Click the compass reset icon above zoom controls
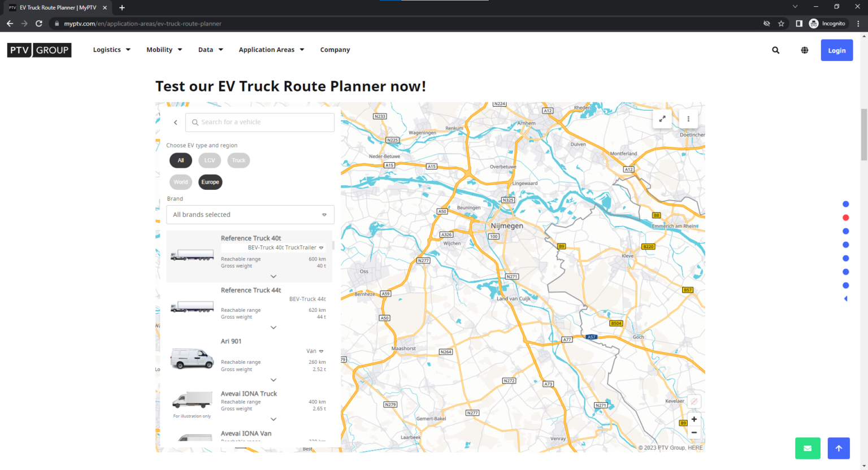868x470 pixels. [693, 401]
